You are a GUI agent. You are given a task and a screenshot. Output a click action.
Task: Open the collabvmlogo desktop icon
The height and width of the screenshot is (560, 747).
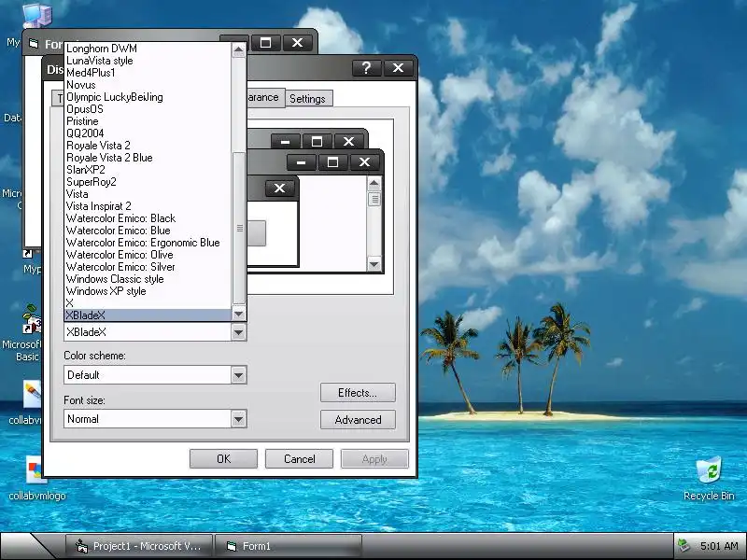pyautogui.click(x=36, y=478)
